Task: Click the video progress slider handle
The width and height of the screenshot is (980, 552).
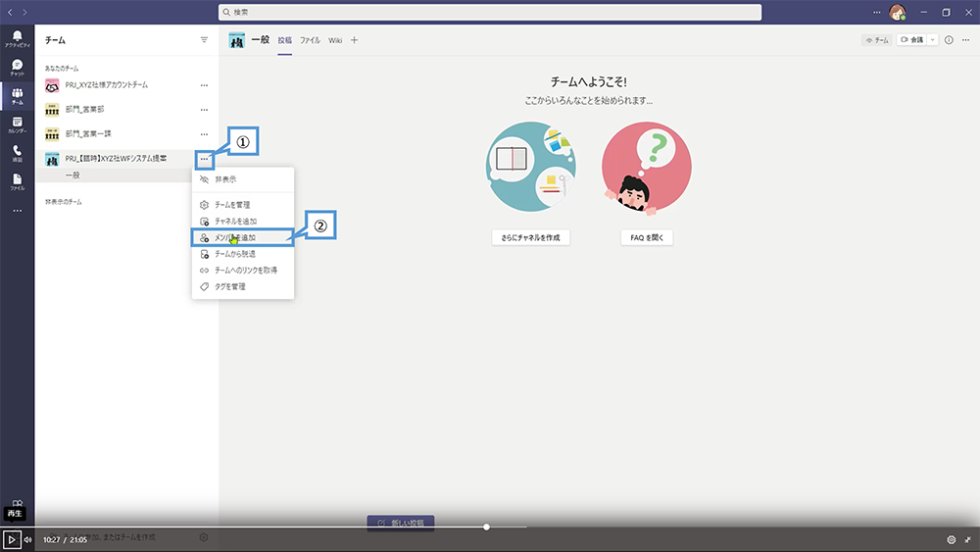Action: pos(486,527)
